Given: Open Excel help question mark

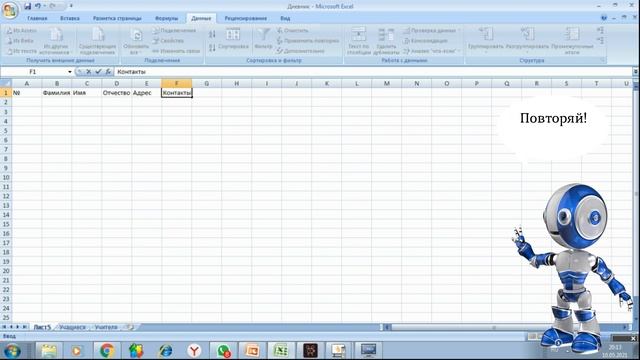Looking at the screenshot, I should click(604, 18).
